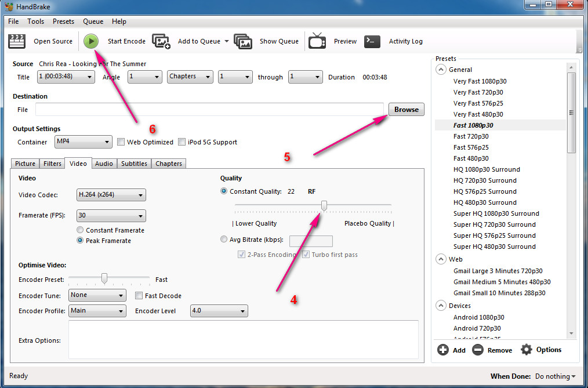Switch to the Subtitles tab

(134, 164)
